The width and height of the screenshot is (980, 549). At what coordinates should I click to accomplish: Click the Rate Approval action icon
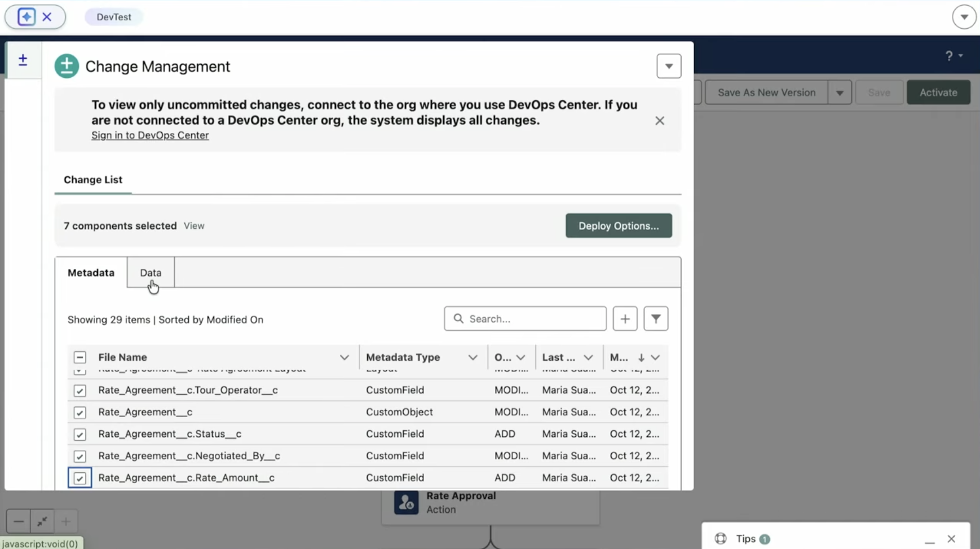pyautogui.click(x=406, y=503)
